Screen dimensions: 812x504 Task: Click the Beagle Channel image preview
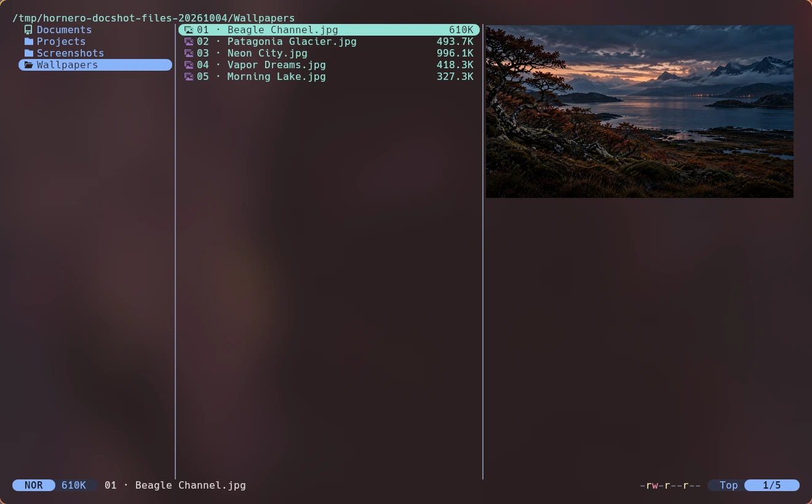coord(640,111)
